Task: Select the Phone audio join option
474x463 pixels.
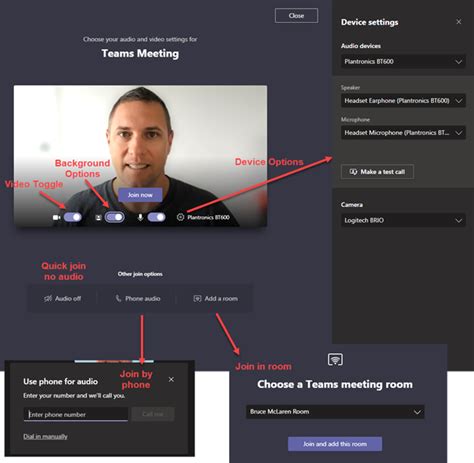Action: (138, 299)
